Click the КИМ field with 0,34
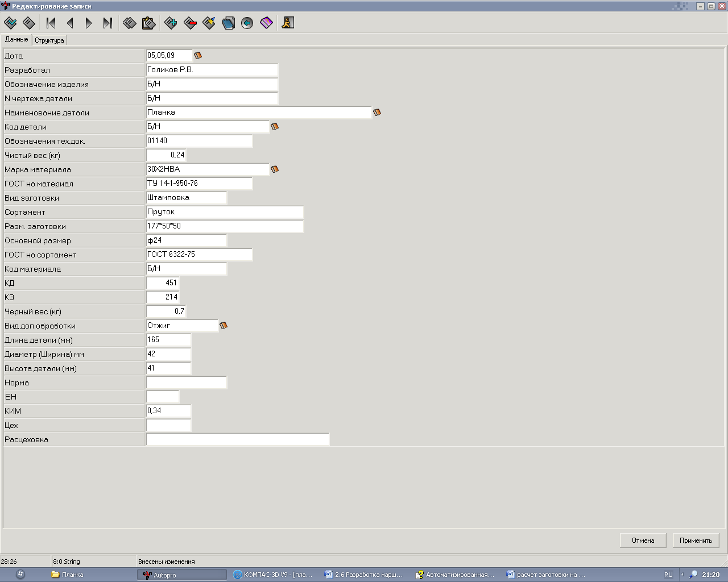728x582 pixels. pos(168,411)
